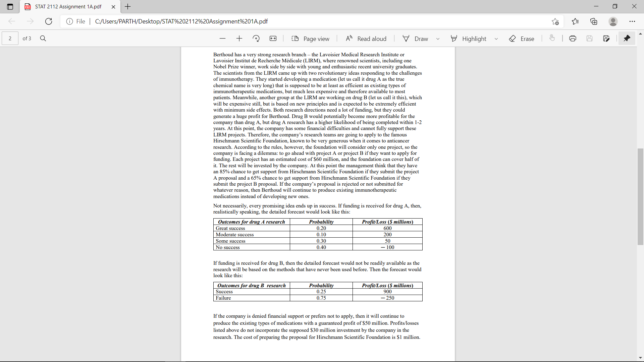
Task: Open the Draw pen options dropdown
Action: click(x=438, y=38)
